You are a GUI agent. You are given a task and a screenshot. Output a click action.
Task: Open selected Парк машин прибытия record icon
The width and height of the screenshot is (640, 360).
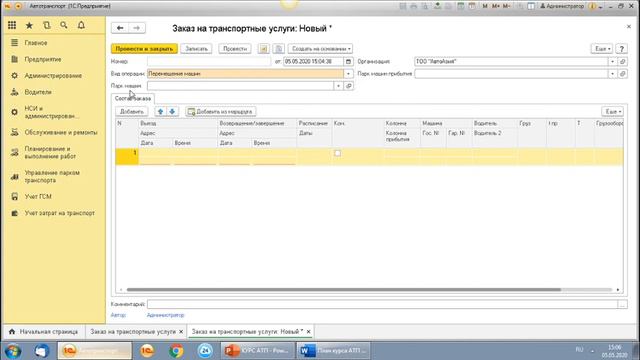pos(622,74)
